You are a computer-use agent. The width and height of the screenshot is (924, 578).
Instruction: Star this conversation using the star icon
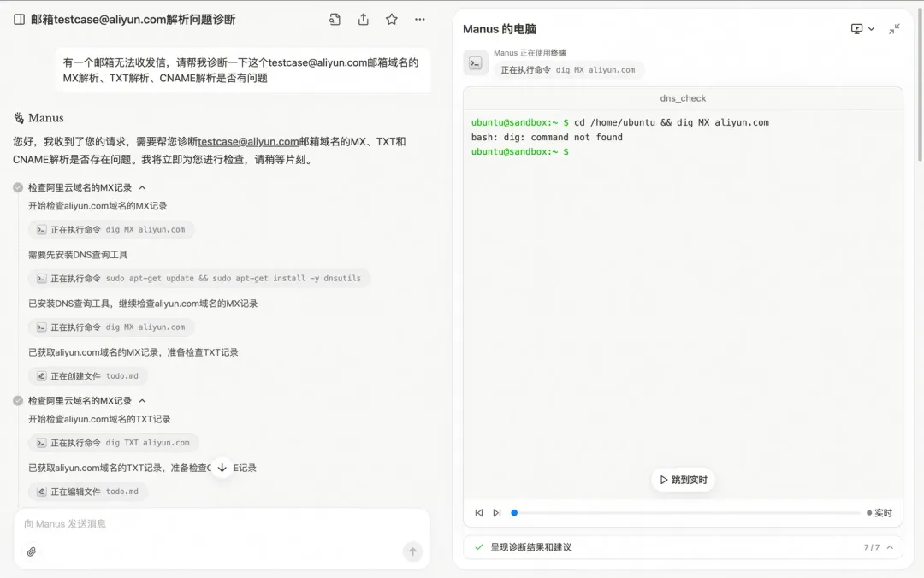(x=391, y=19)
